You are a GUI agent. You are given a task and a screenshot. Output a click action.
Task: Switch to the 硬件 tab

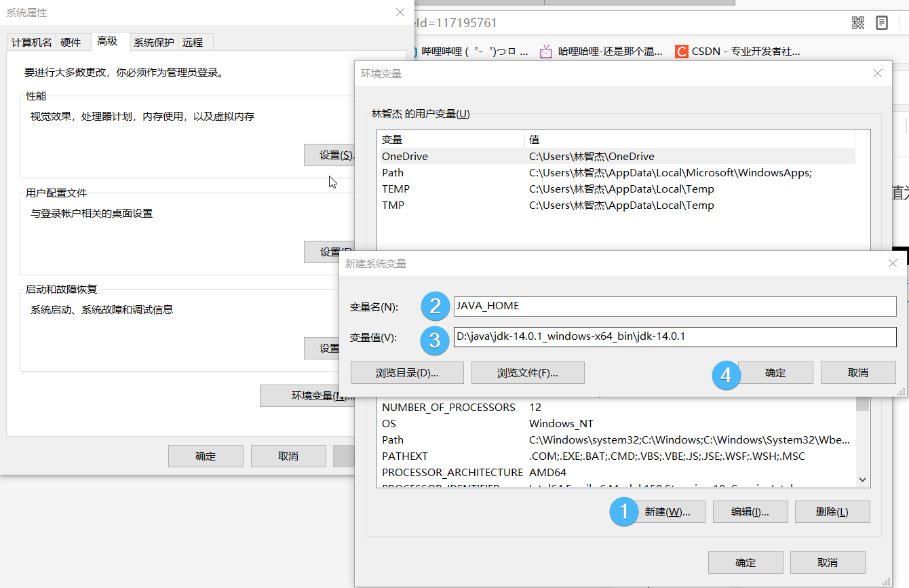pos(71,42)
